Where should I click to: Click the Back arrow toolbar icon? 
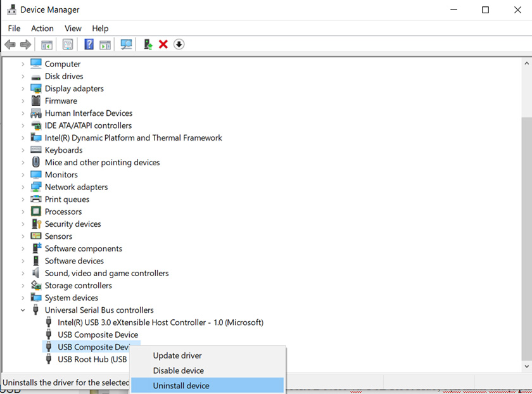pyautogui.click(x=9, y=44)
